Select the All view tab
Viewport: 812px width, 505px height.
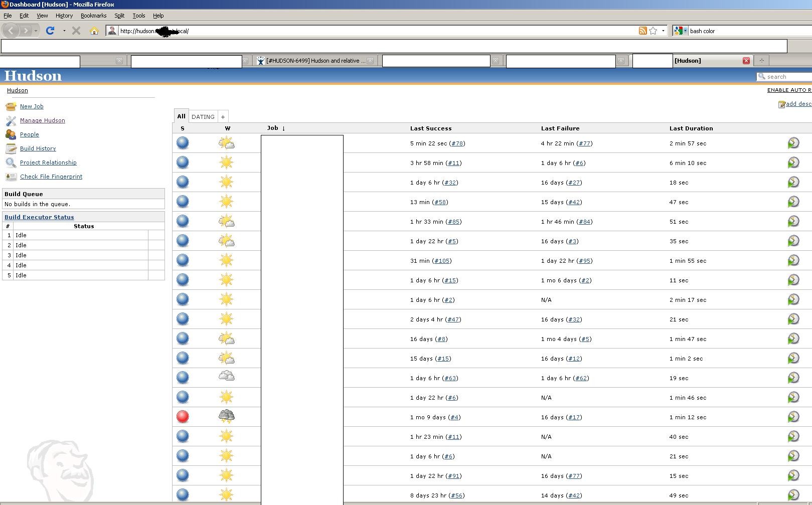(181, 116)
